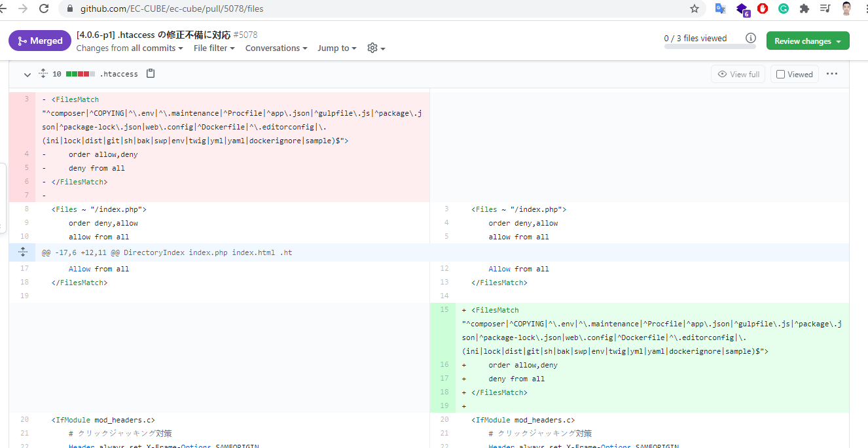
Task: Open the Grammarly extension
Action: [784, 9]
